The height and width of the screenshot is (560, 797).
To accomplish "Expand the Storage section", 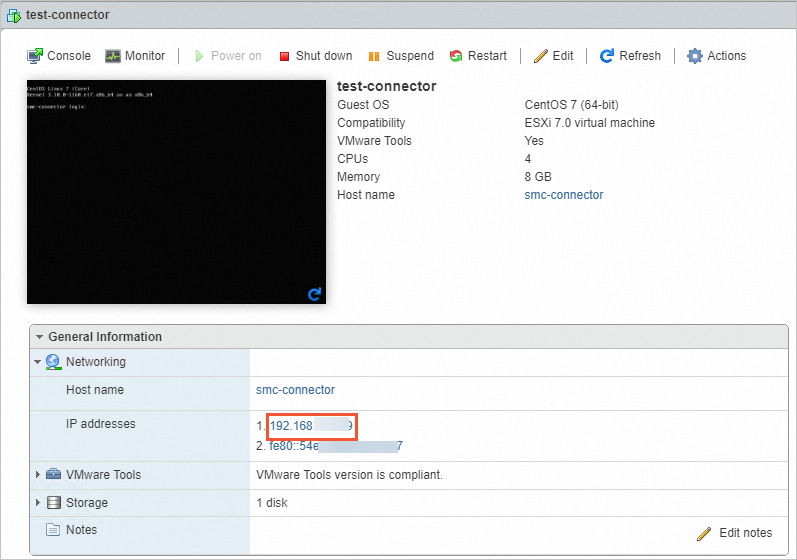I will [x=38, y=503].
